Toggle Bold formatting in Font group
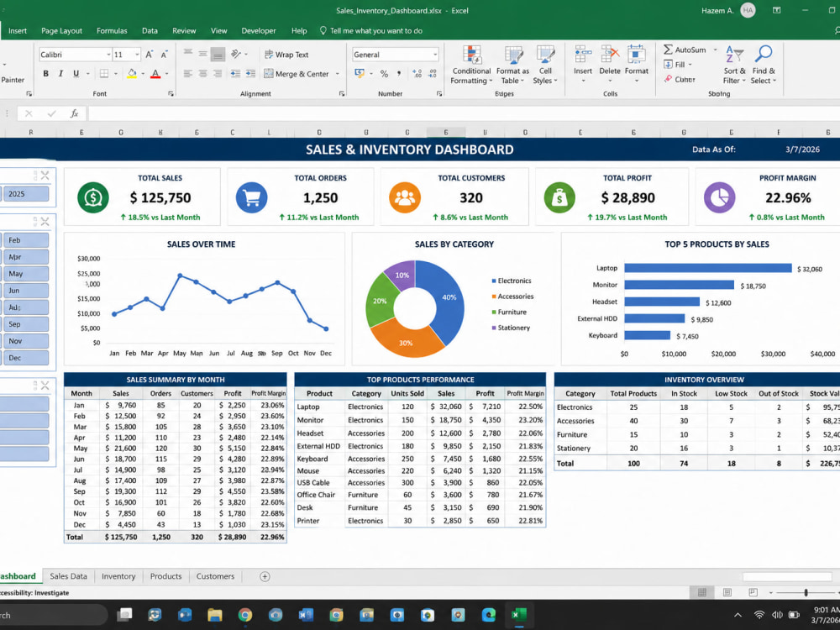This screenshot has height=630, width=840. [x=46, y=74]
